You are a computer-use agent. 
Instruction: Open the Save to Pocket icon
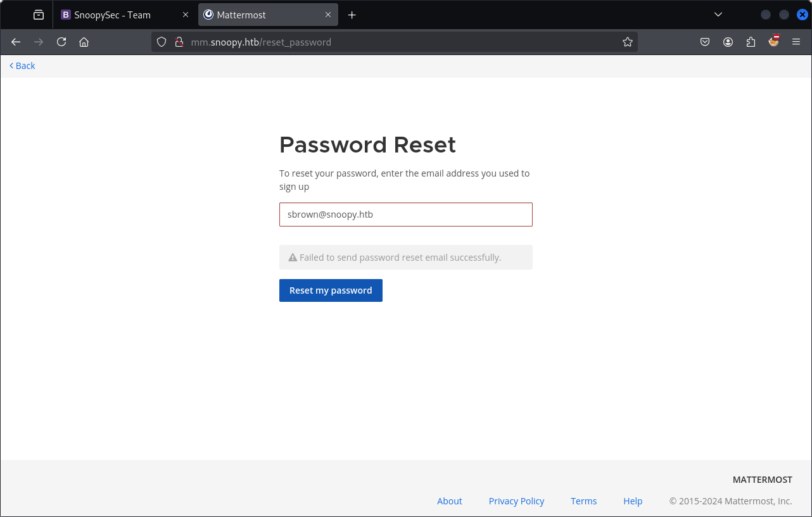click(705, 42)
